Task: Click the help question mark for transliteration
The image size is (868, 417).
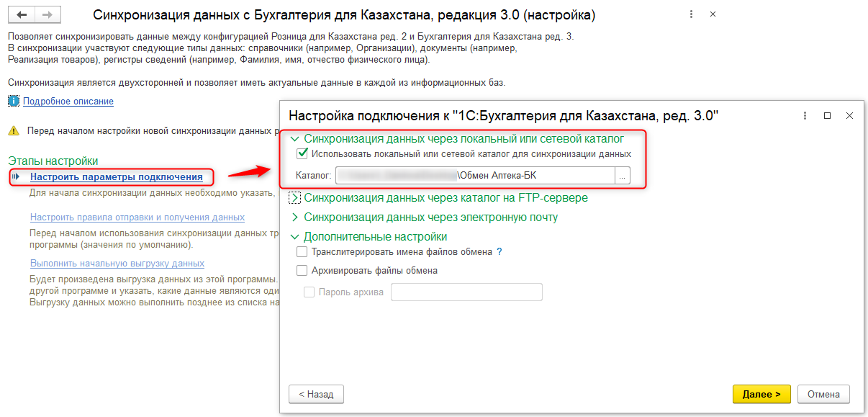Action: (499, 252)
